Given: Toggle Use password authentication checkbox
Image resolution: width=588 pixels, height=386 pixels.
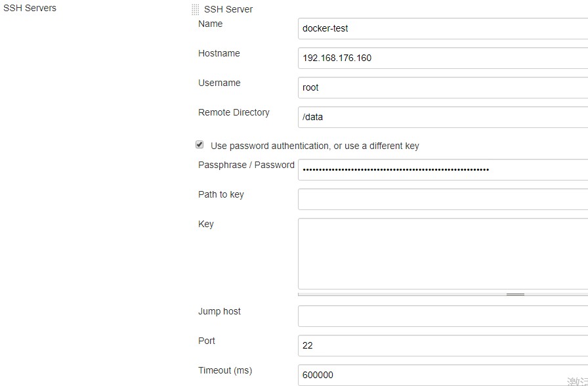Looking at the screenshot, I should coord(199,145).
